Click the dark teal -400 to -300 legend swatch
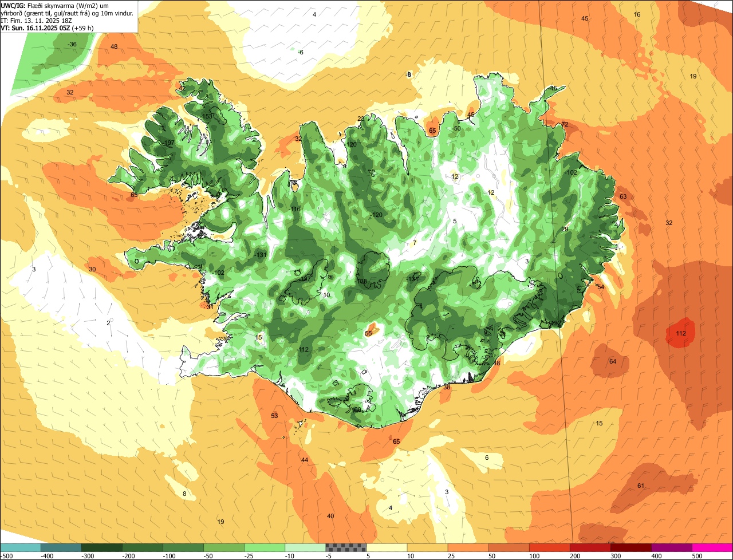 [61, 547]
